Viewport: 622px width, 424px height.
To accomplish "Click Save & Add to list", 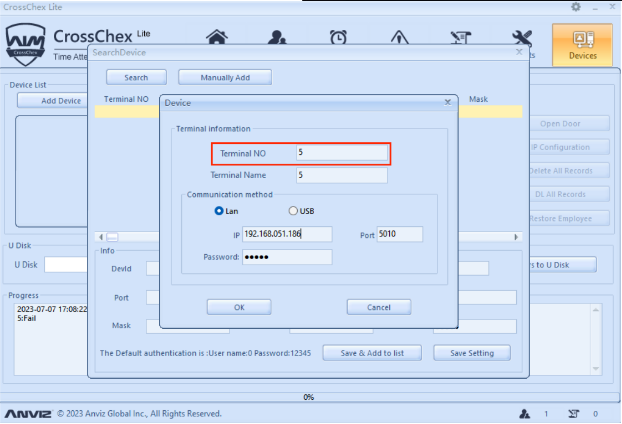I will point(372,353).
